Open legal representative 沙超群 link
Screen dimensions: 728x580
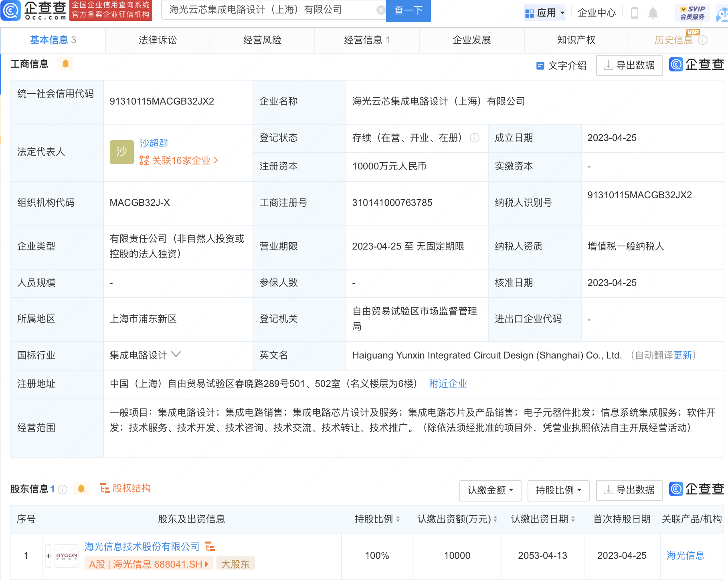point(154,143)
